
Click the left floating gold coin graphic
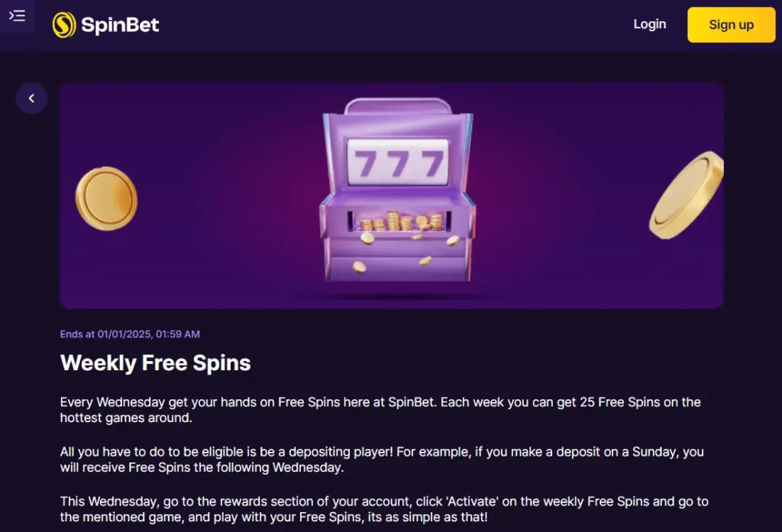[105, 197]
